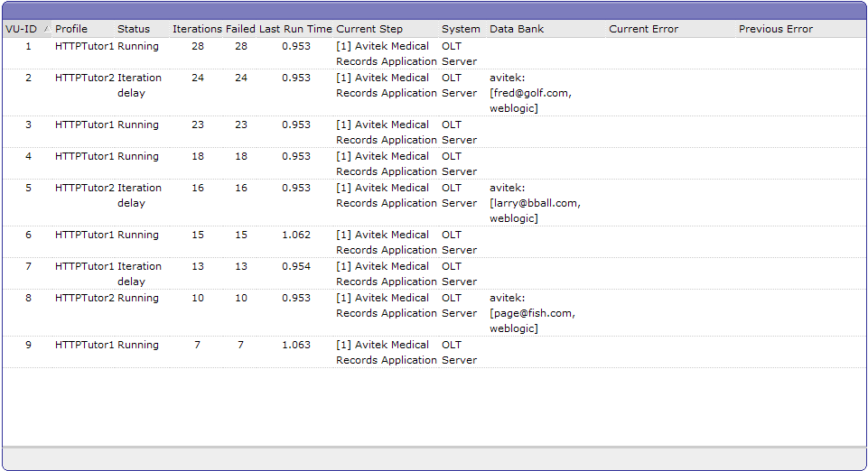Click iterations value 13 for VU 7

[x=198, y=266]
